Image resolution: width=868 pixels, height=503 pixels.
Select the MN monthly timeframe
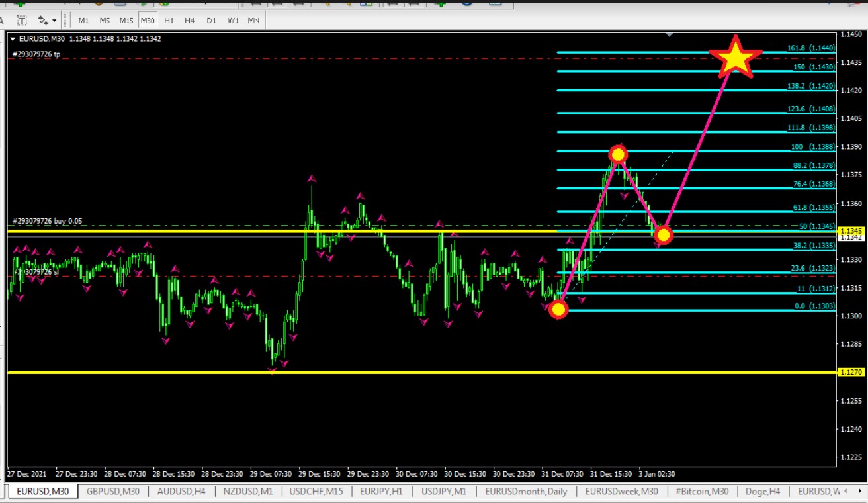(253, 21)
